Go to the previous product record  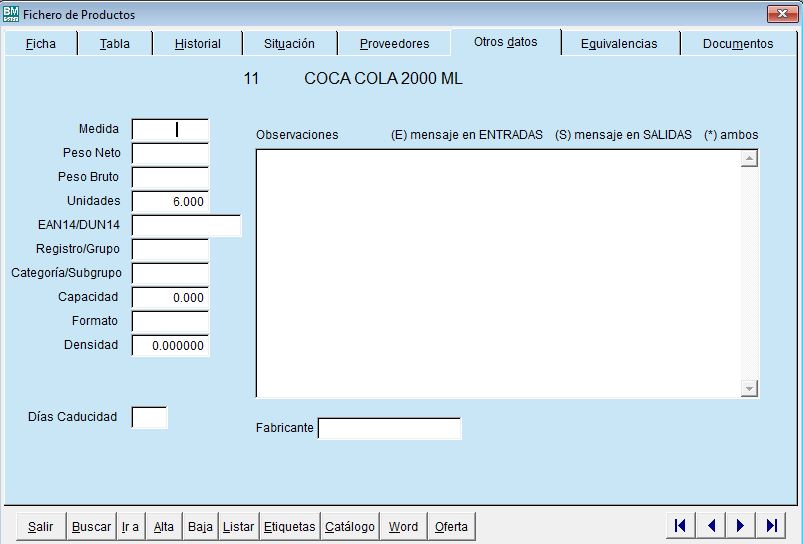point(710,526)
